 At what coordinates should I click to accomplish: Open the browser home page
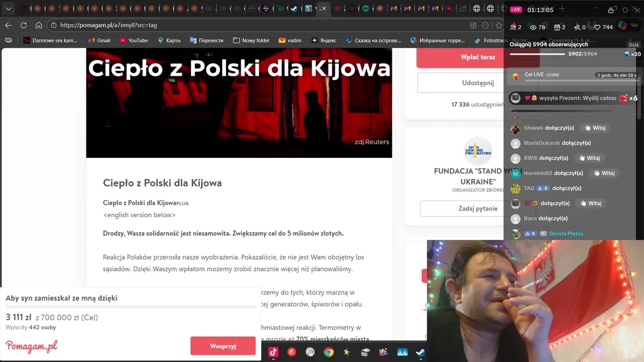(x=39, y=25)
